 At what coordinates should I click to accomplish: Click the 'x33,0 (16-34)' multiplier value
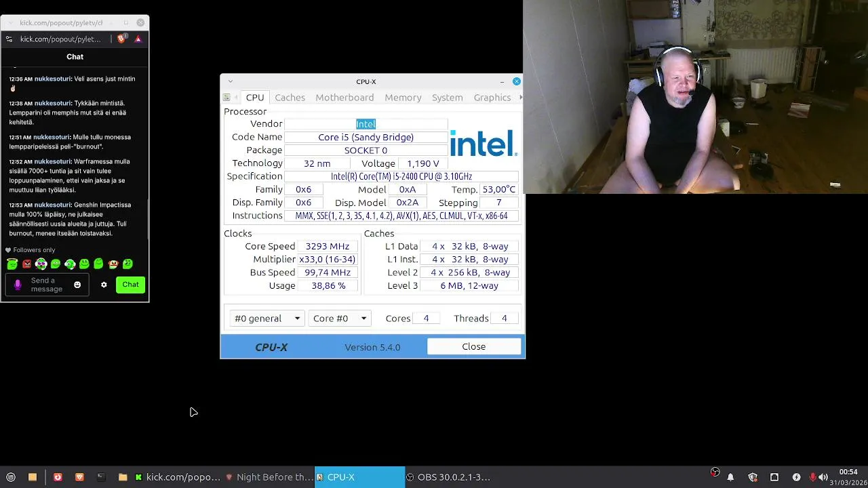point(328,260)
